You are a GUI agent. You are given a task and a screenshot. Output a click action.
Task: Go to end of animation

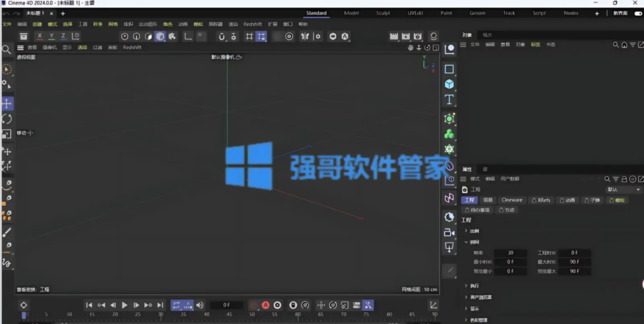click(x=160, y=305)
